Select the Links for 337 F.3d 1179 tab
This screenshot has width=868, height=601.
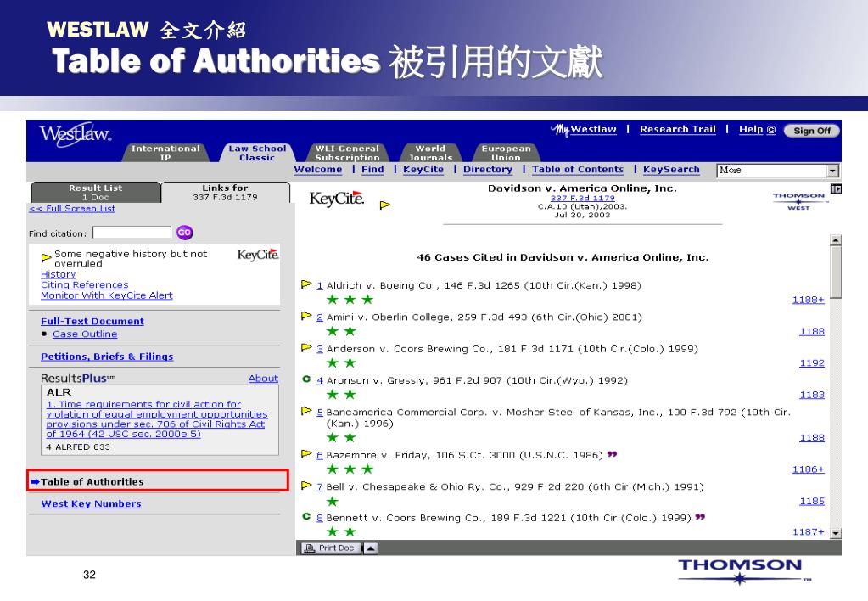[226, 192]
